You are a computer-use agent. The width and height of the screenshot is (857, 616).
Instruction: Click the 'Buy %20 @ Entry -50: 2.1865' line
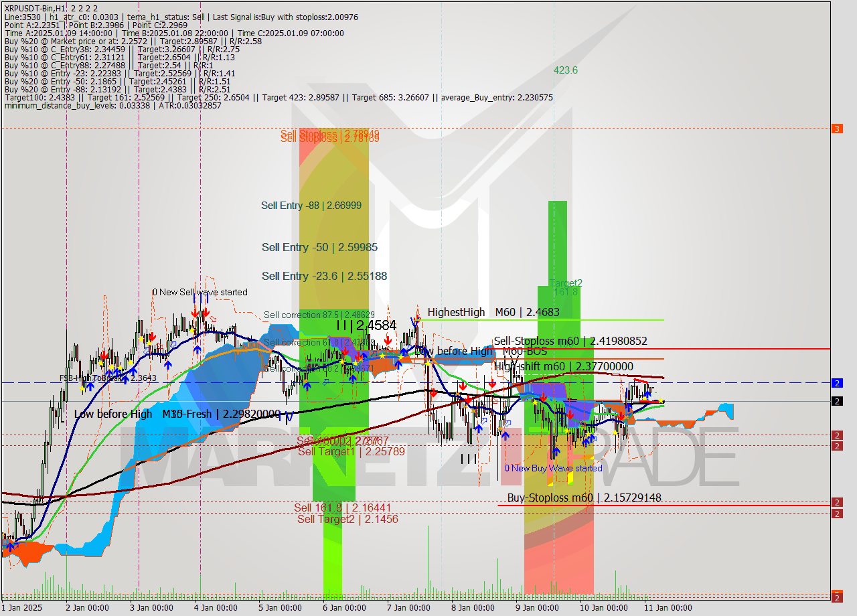(x=117, y=82)
